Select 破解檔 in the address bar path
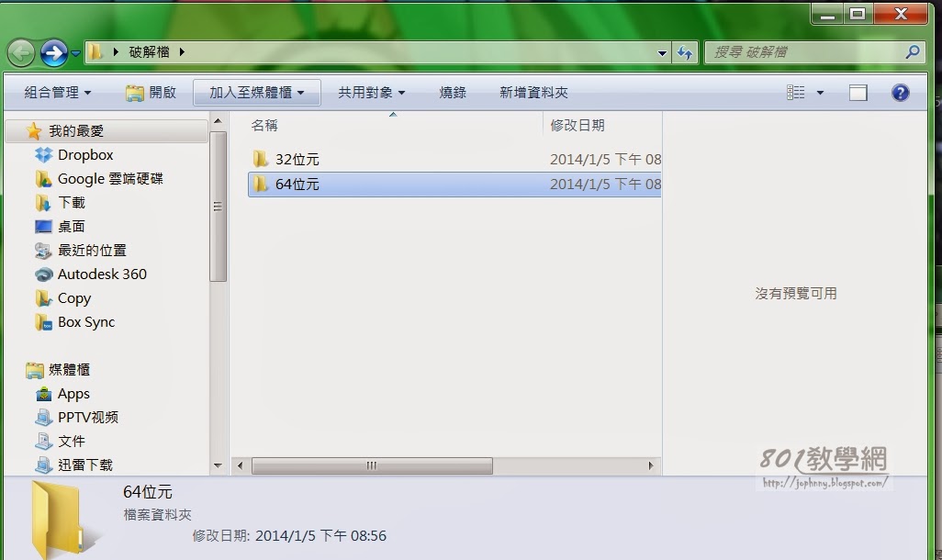The image size is (942, 560). click(149, 52)
